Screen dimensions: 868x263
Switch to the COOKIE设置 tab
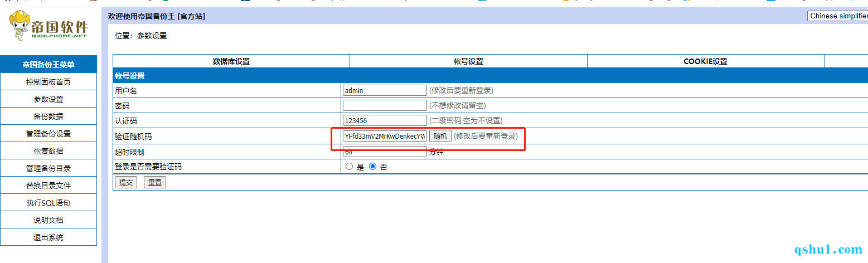tap(705, 61)
